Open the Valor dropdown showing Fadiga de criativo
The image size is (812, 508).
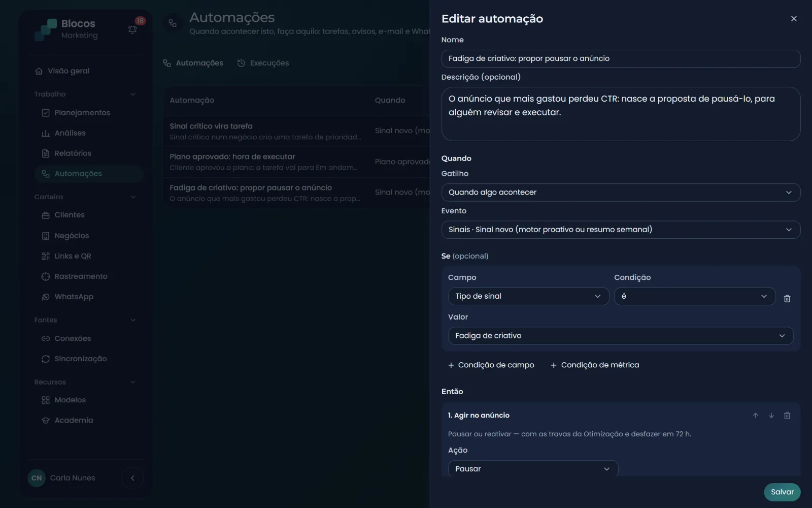(621, 336)
